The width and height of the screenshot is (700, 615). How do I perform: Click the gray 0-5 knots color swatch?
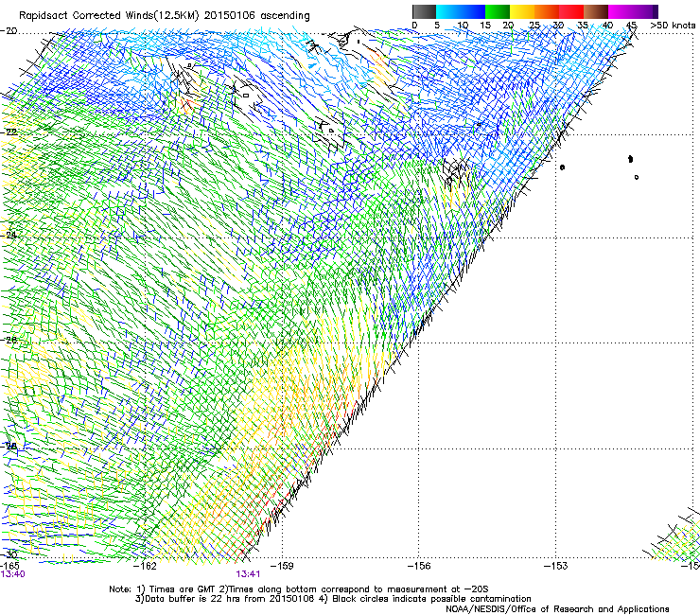(x=424, y=11)
